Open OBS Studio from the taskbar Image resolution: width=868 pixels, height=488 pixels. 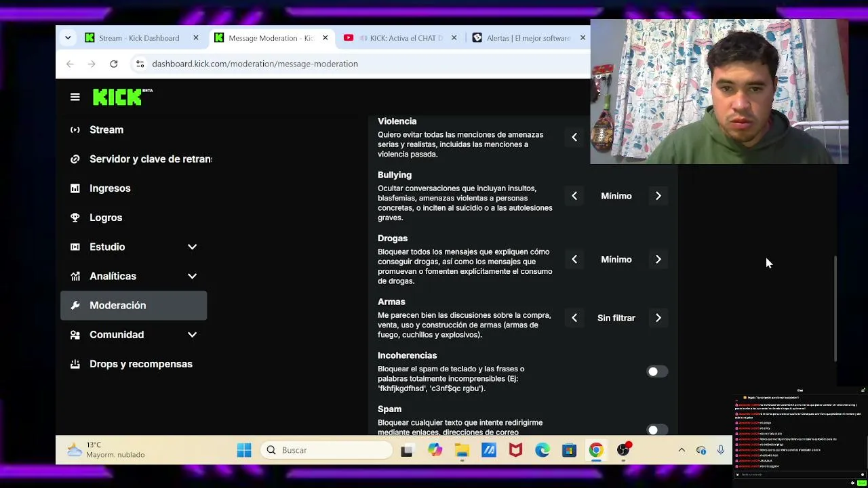[x=623, y=450]
